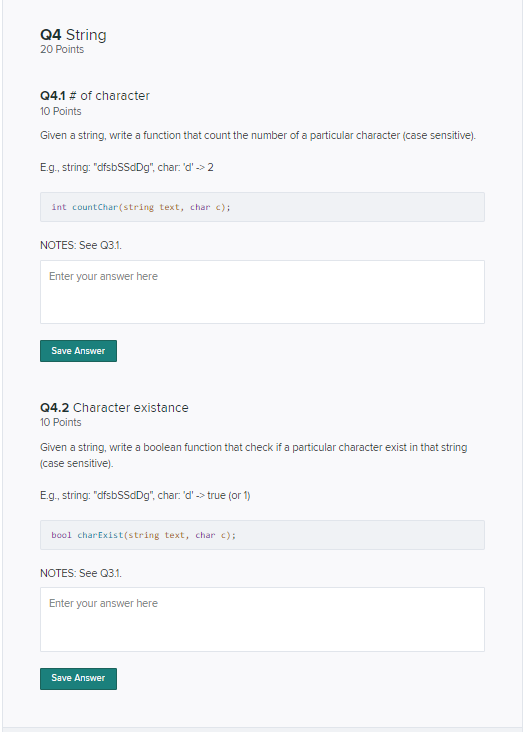Viewport: 525px width, 732px height.
Task: Click the Q4.1 answer text box
Action: pos(262,292)
